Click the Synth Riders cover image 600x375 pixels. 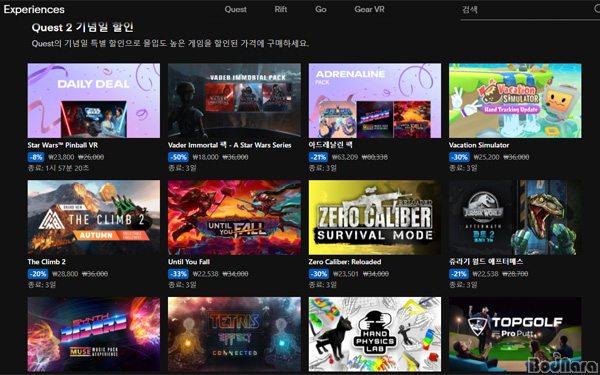(x=94, y=334)
